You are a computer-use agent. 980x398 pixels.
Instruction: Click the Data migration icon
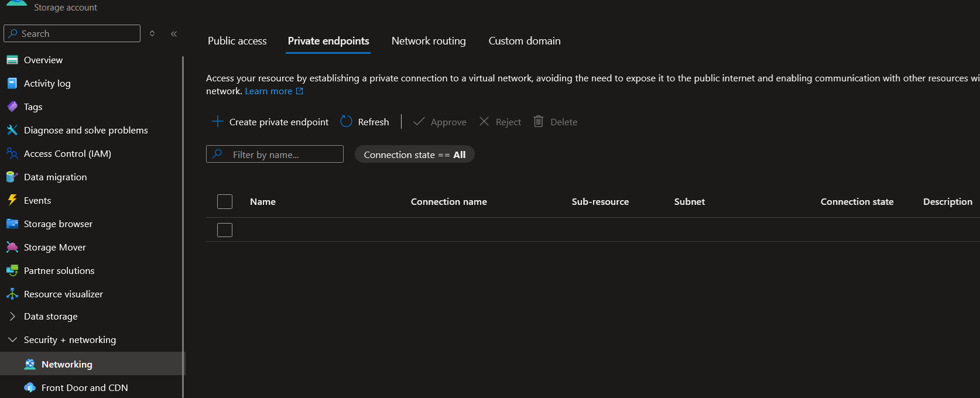[12, 177]
